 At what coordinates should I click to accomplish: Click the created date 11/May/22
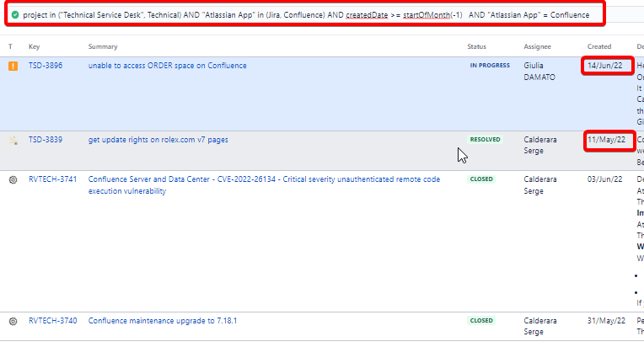pos(607,140)
